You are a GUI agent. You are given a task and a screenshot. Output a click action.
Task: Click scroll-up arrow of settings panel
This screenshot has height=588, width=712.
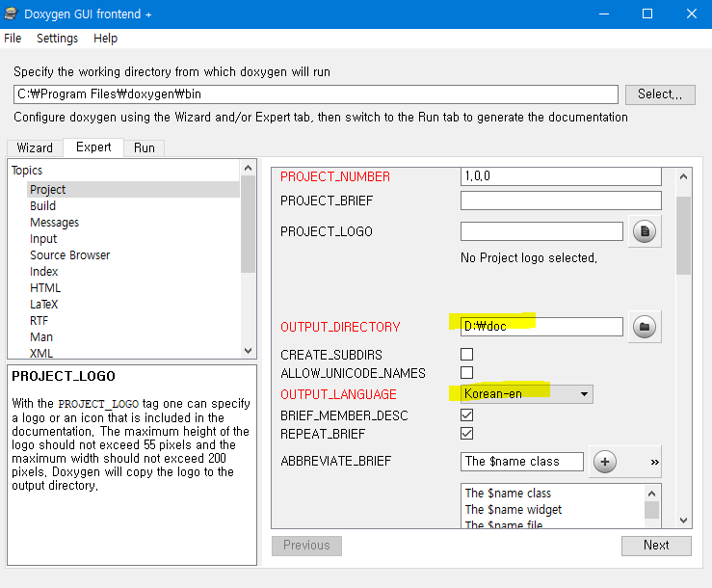pos(683,176)
